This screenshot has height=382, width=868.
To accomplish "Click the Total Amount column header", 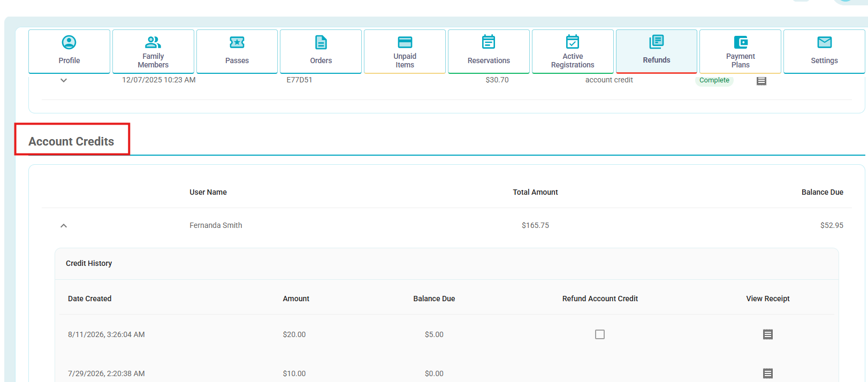I will click(535, 192).
